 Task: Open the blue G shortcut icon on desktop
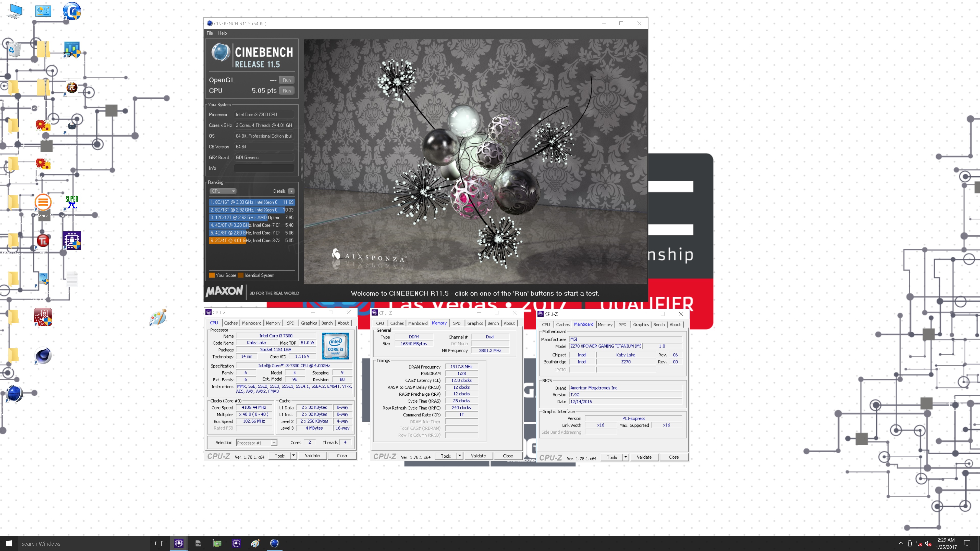point(71,11)
